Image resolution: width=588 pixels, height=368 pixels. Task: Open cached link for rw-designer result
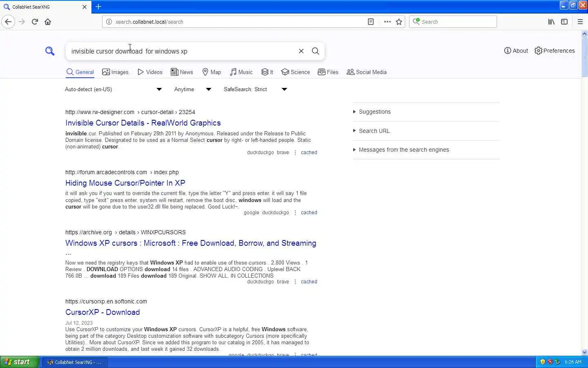click(x=309, y=153)
